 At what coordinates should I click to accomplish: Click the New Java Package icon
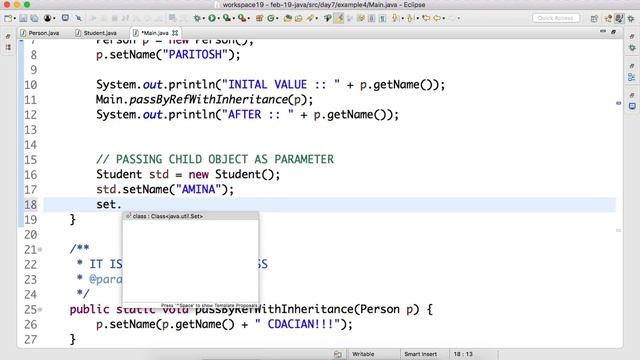pos(259,18)
